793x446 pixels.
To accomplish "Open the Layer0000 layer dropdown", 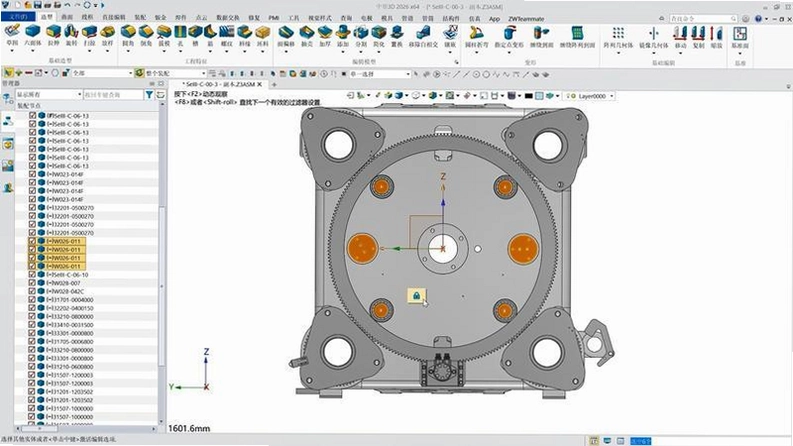I will tap(612, 96).
